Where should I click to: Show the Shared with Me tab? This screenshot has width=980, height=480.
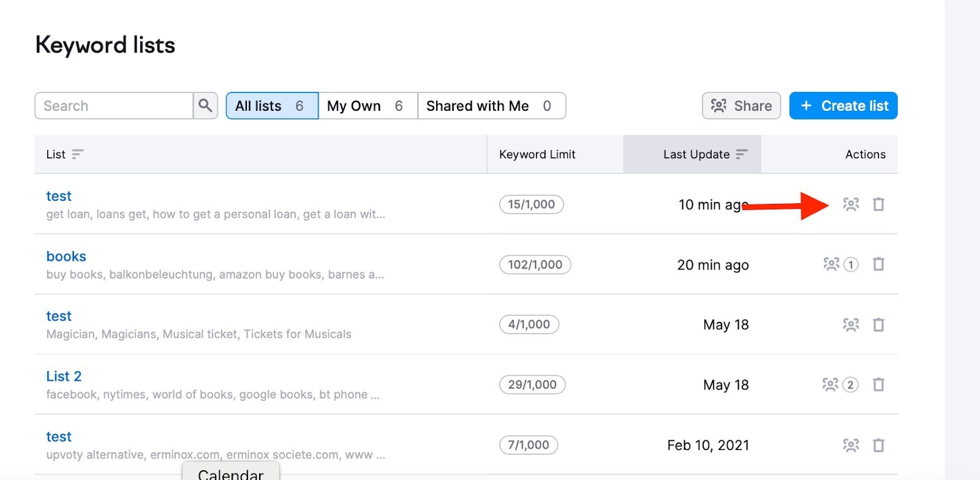pos(491,106)
